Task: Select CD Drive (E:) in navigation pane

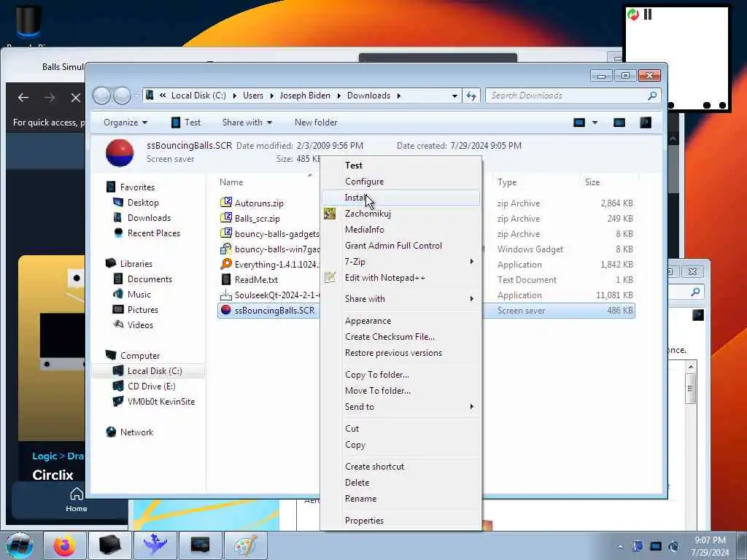Action: 151,386
